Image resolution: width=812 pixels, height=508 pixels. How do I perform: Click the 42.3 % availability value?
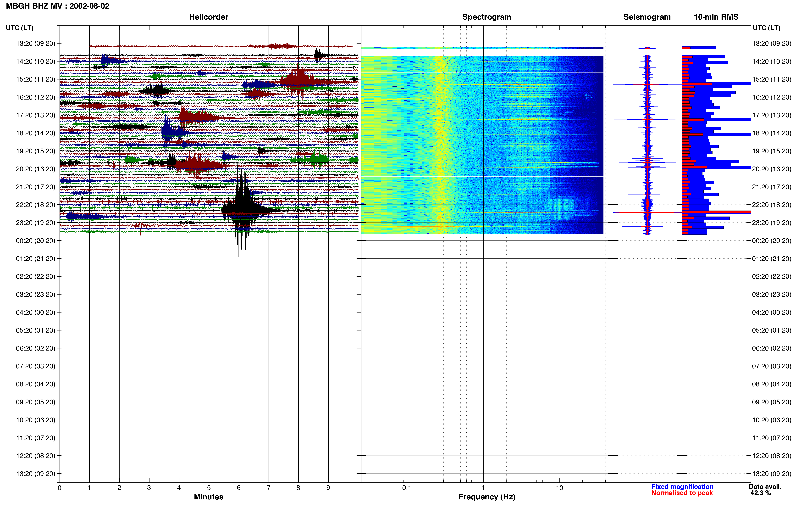760,493
